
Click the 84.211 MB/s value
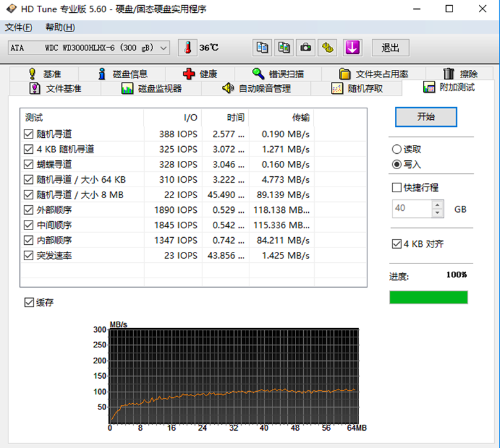click(283, 240)
